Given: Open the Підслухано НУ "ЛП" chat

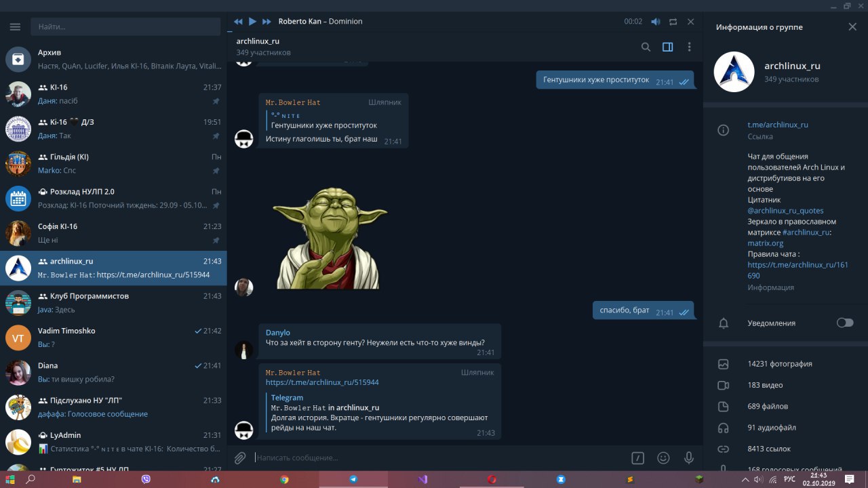Looking at the screenshot, I should [x=113, y=407].
